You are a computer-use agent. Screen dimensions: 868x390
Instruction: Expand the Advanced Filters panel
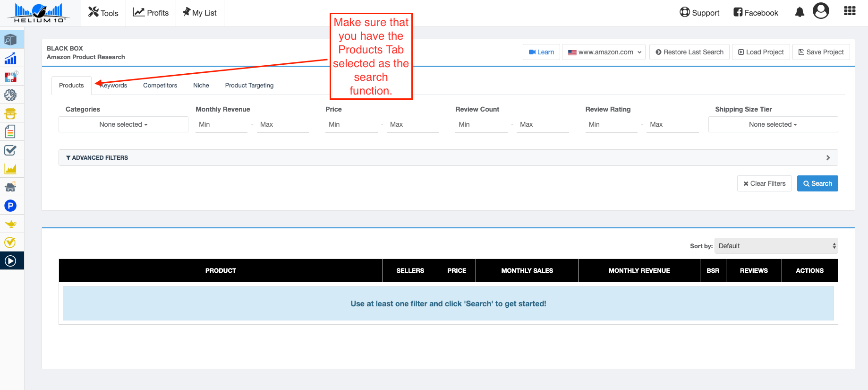click(448, 158)
